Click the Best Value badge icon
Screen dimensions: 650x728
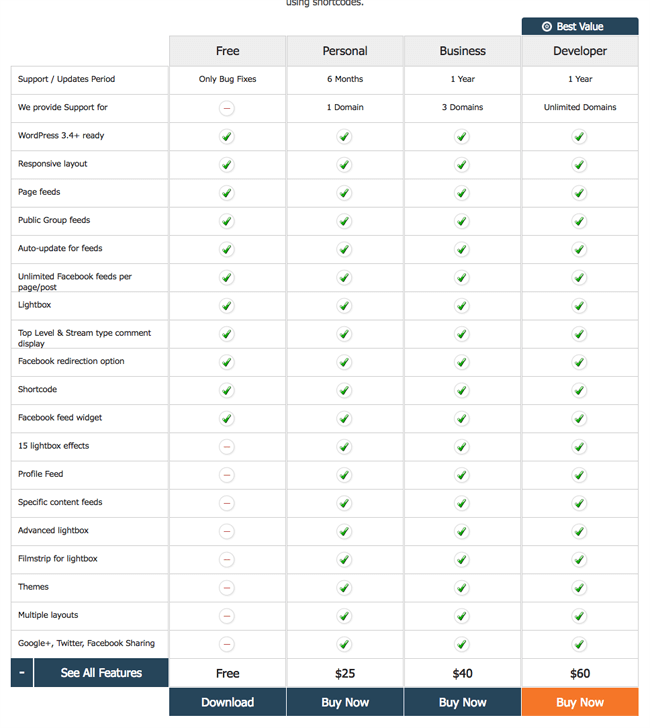tap(547, 27)
